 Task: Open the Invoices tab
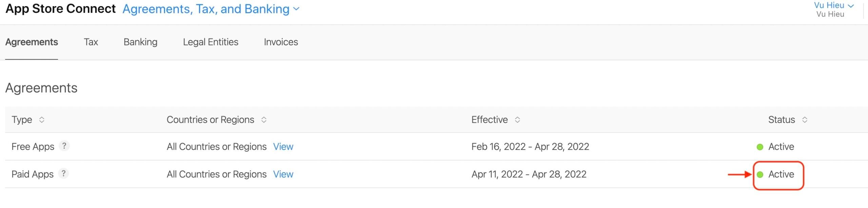coord(281,42)
